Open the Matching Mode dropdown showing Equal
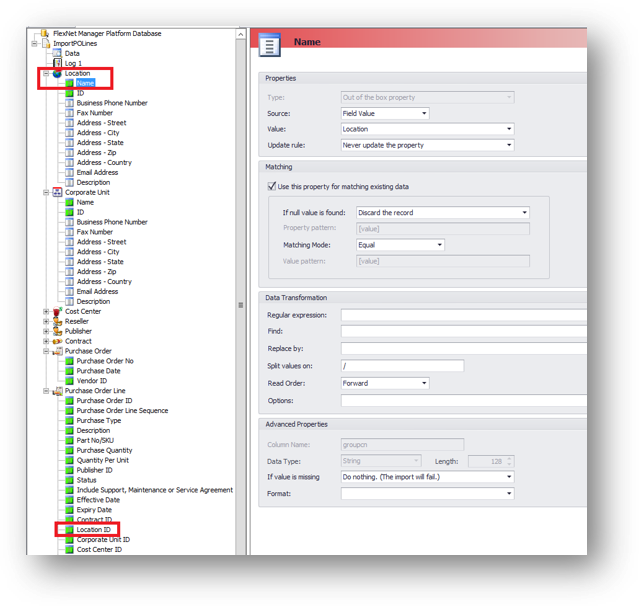The height and width of the screenshot is (607, 639). [x=400, y=245]
